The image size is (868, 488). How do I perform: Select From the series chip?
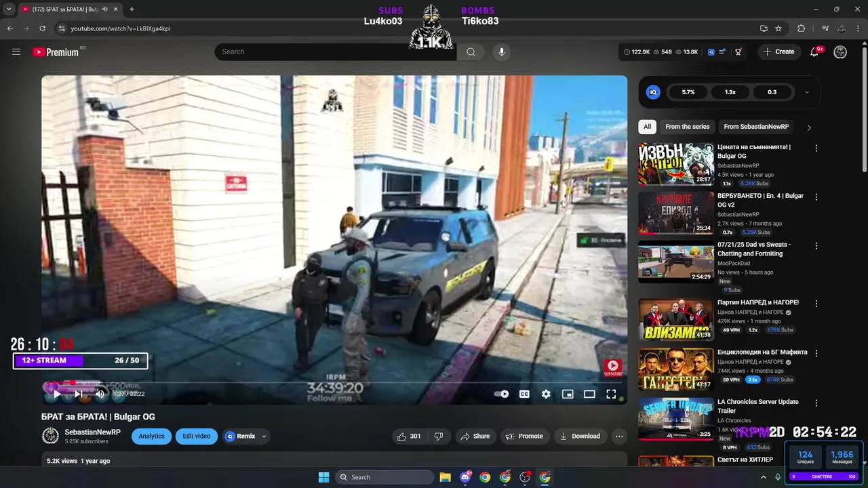687,127
